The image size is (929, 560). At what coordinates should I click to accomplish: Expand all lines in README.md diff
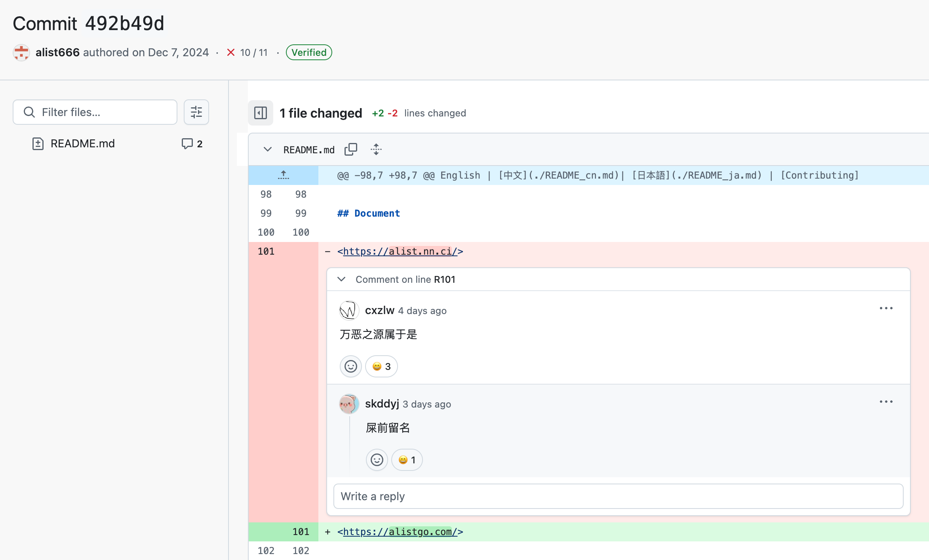tap(376, 150)
